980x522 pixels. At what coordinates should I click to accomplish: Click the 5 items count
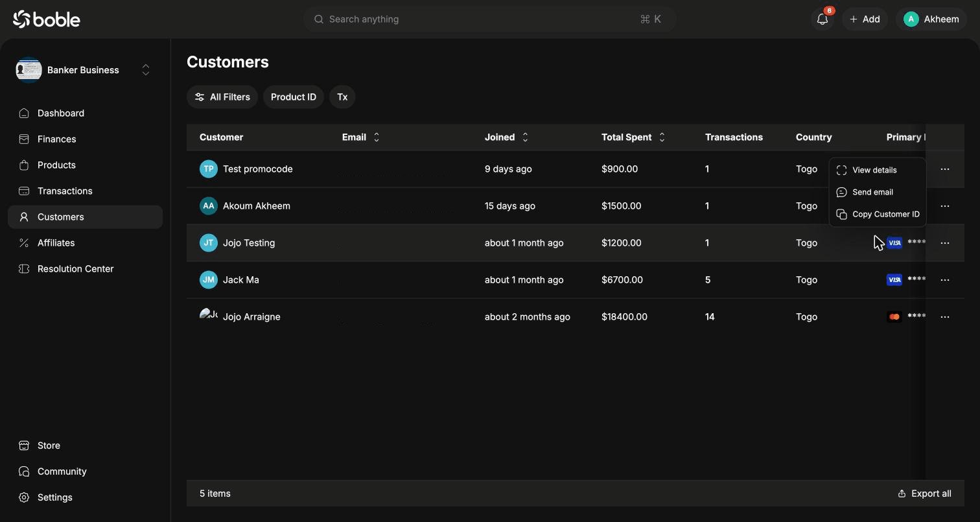[215, 493]
